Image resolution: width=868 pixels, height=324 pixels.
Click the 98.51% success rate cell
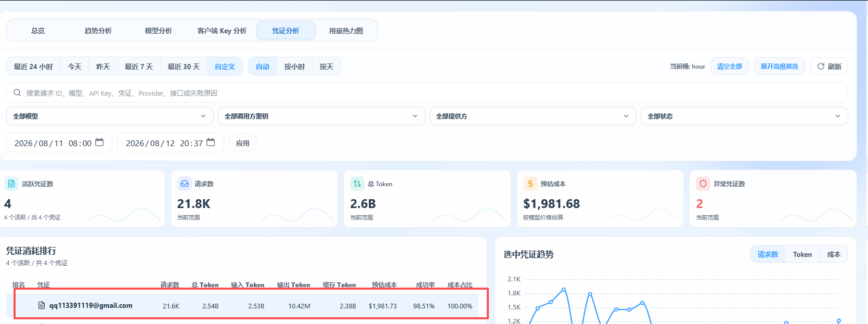pyautogui.click(x=424, y=306)
